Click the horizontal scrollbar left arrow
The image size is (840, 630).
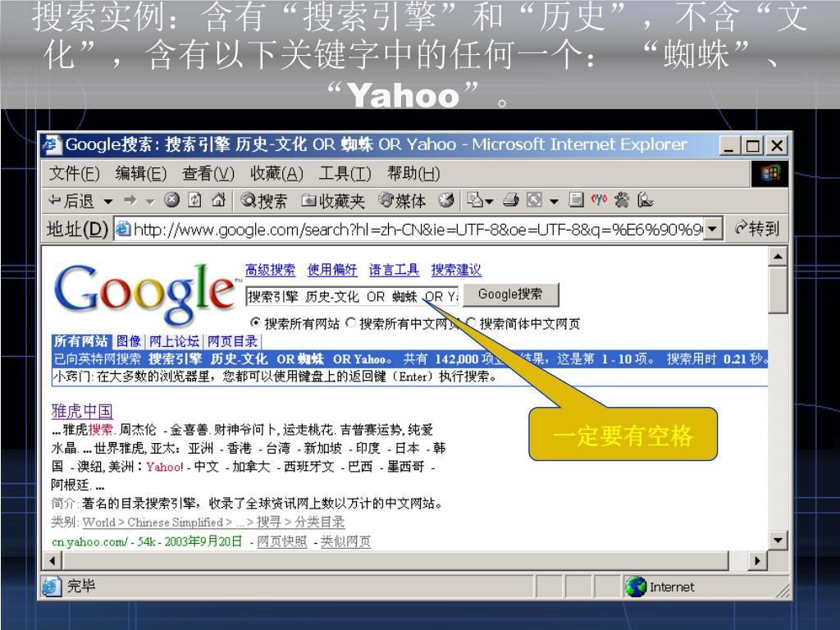click(x=52, y=561)
